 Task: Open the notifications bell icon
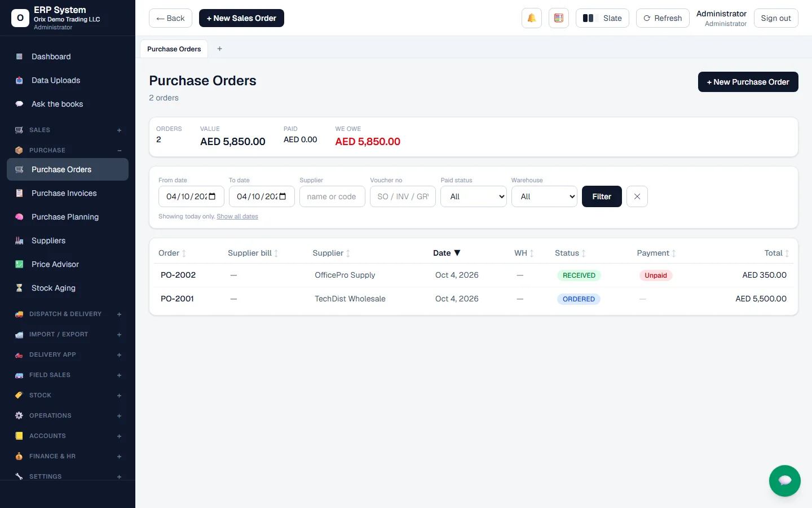[x=531, y=18]
